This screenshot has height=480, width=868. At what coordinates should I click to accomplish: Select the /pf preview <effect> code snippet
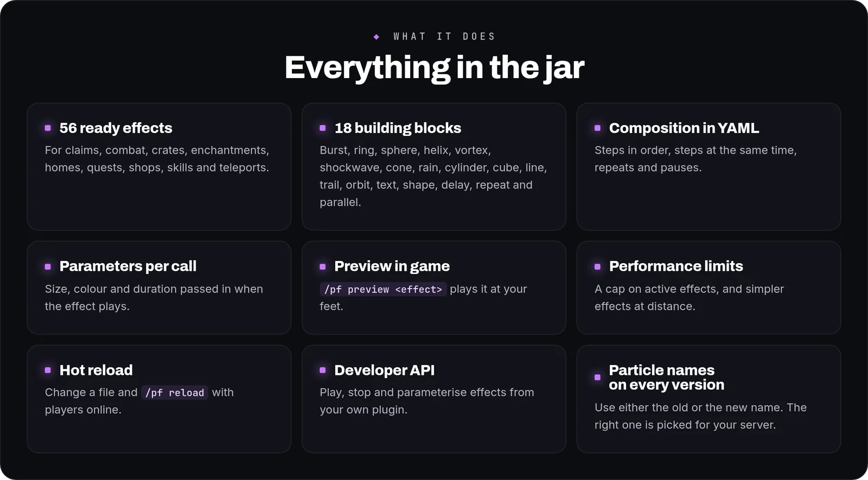coord(383,289)
